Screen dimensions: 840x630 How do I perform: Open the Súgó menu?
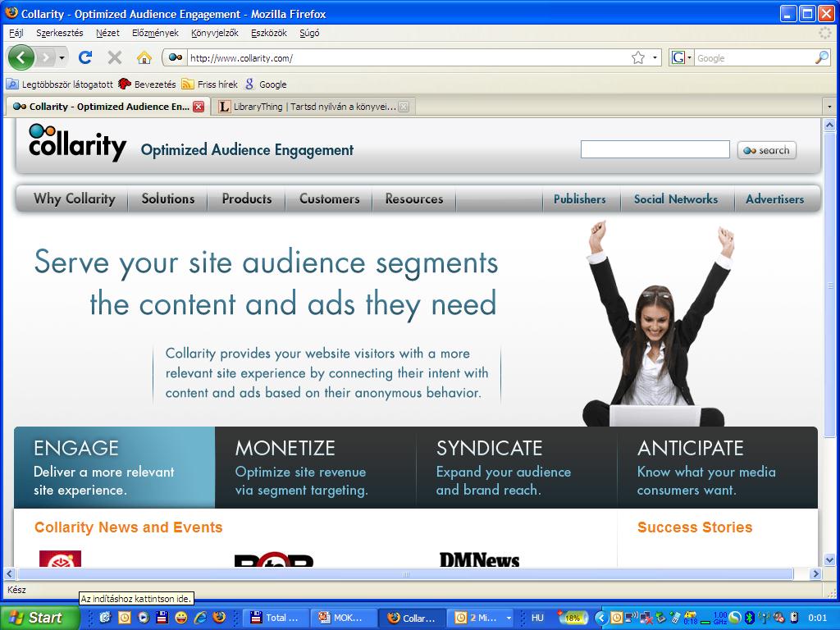tap(309, 33)
